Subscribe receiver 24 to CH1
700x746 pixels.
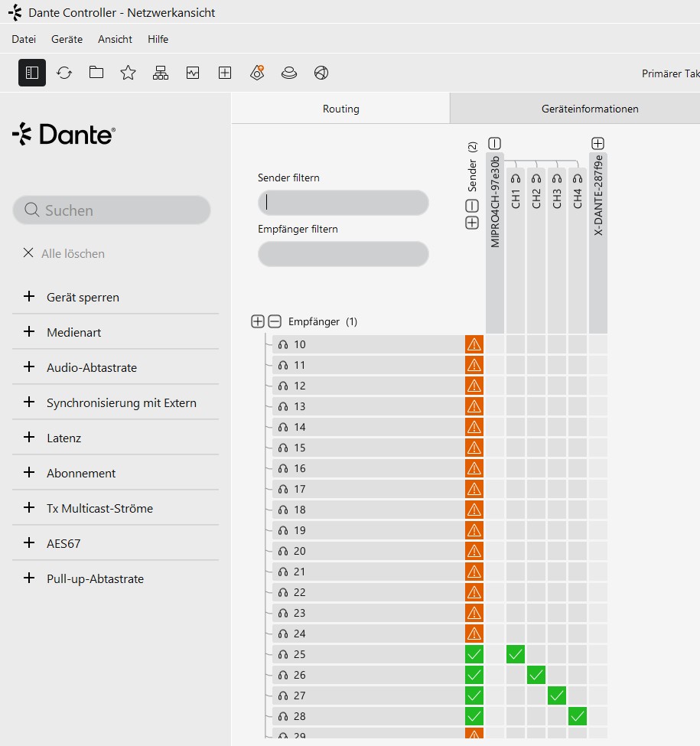(516, 634)
